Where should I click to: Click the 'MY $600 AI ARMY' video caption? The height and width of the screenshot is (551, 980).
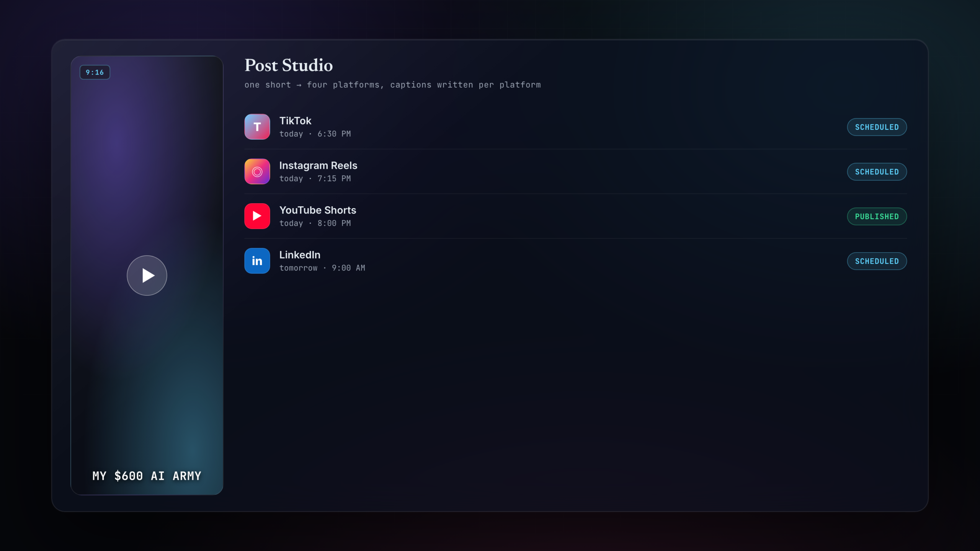pos(147,476)
